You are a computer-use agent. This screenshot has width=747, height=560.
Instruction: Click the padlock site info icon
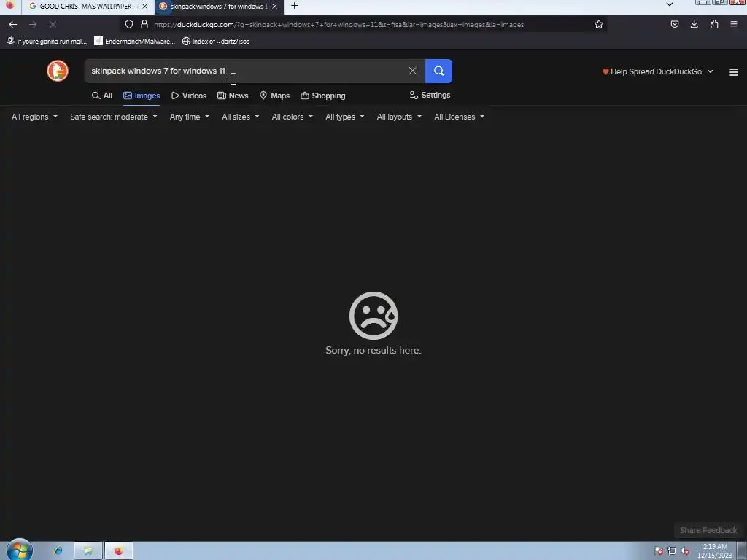pyautogui.click(x=144, y=24)
